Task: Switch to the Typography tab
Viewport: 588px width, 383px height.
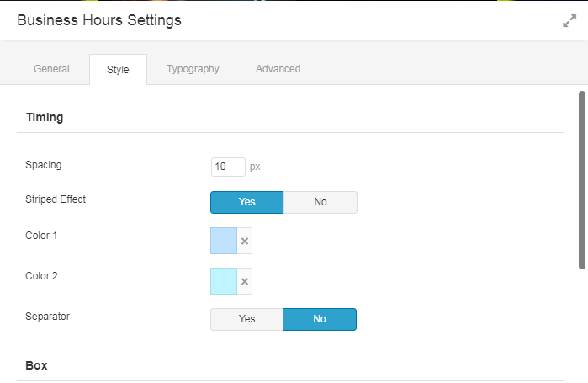Action: coord(193,69)
